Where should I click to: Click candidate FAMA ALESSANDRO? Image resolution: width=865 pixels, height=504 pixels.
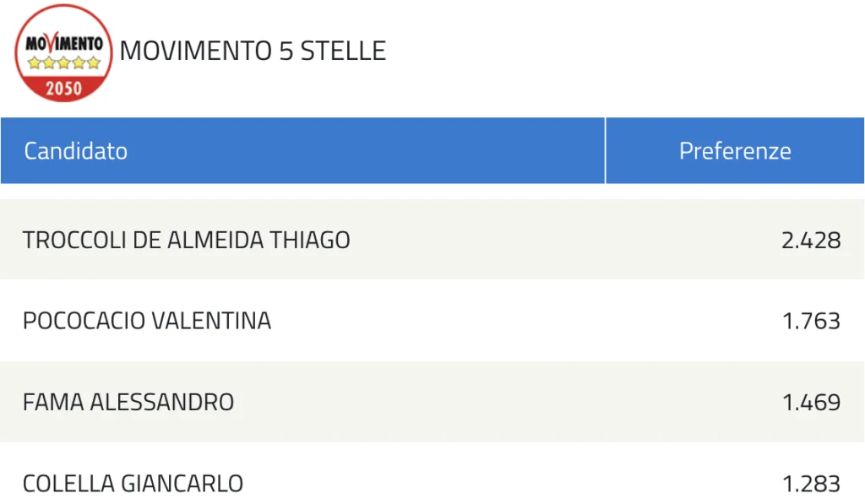(x=128, y=402)
